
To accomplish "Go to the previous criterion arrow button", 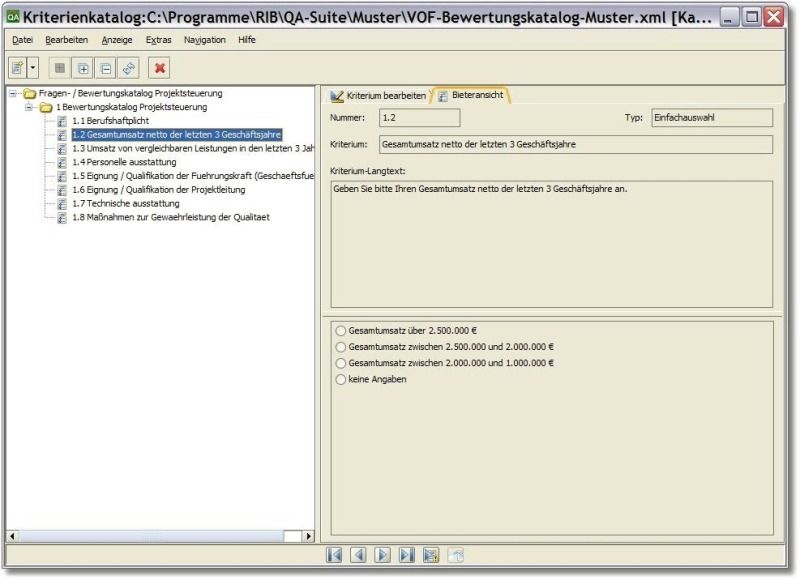I will 358,554.
